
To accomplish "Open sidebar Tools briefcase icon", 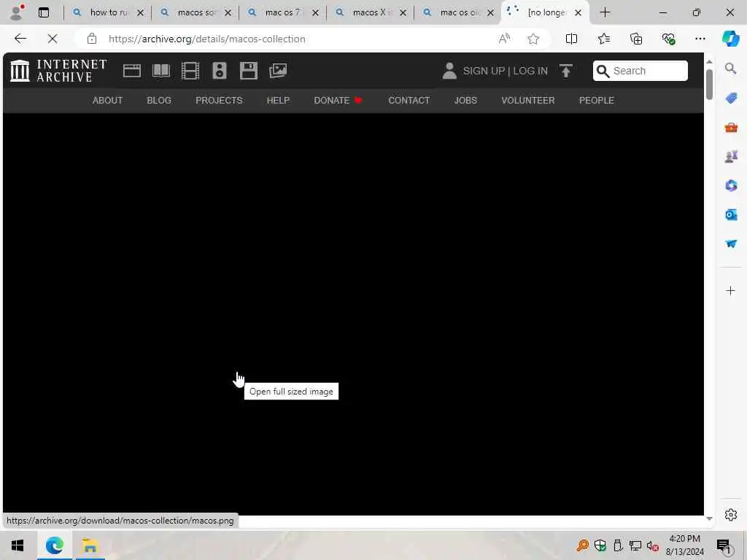I will click(x=730, y=127).
